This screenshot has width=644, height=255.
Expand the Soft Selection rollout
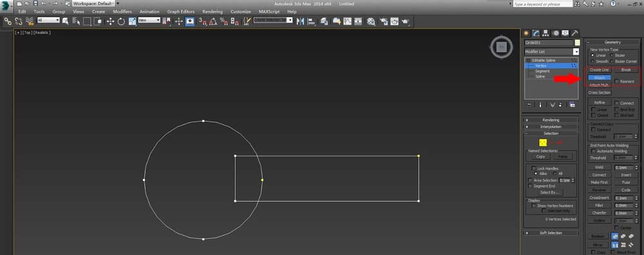coord(551,233)
